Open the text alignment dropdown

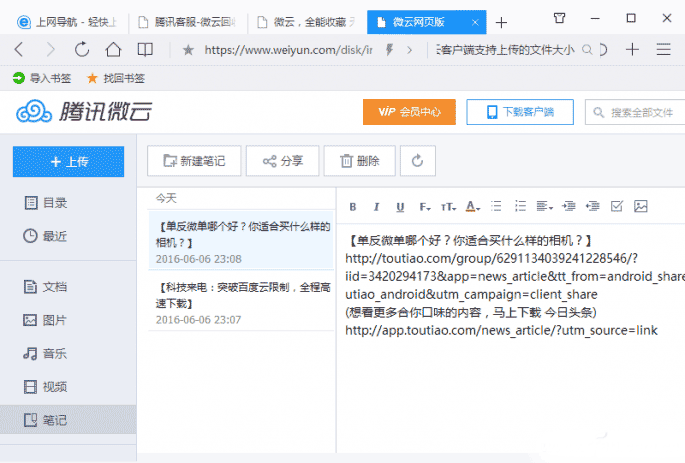[x=544, y=206]
